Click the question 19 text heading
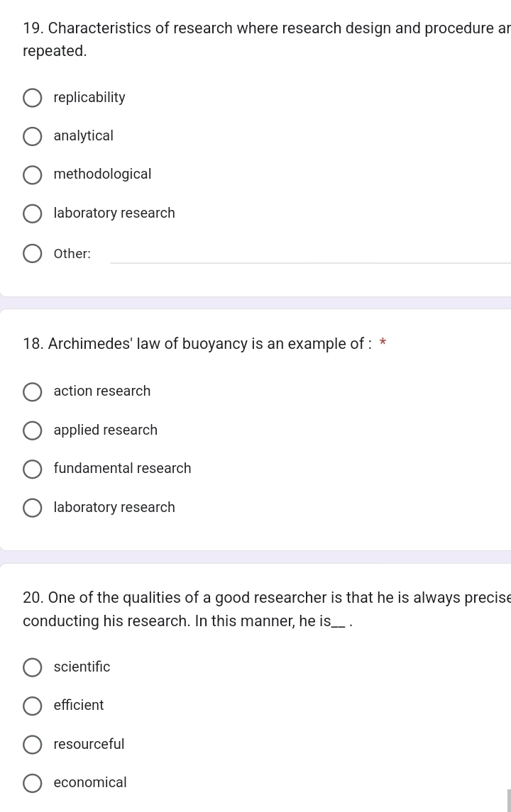This screenshot has height=812, width=511. [266, 39]
